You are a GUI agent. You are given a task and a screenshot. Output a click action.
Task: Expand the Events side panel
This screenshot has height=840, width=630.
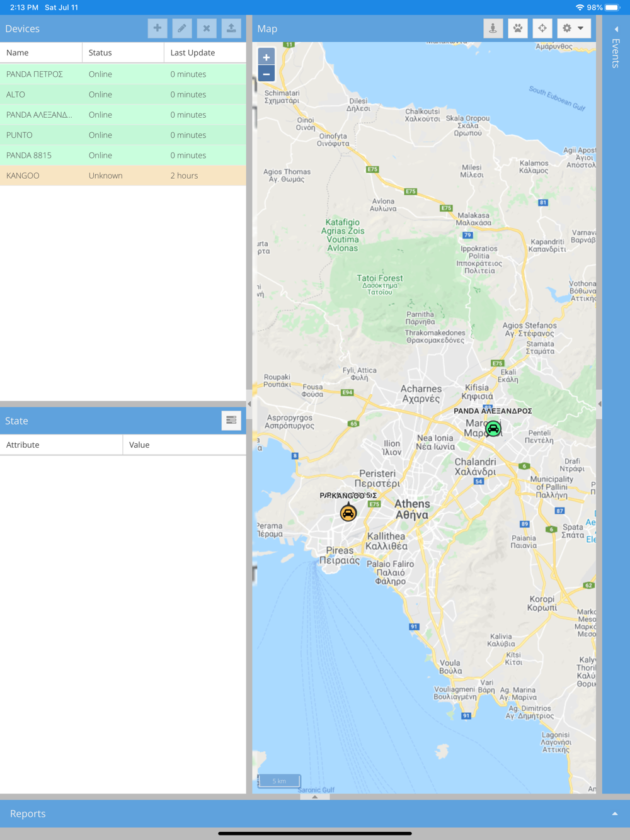(616, 29)
